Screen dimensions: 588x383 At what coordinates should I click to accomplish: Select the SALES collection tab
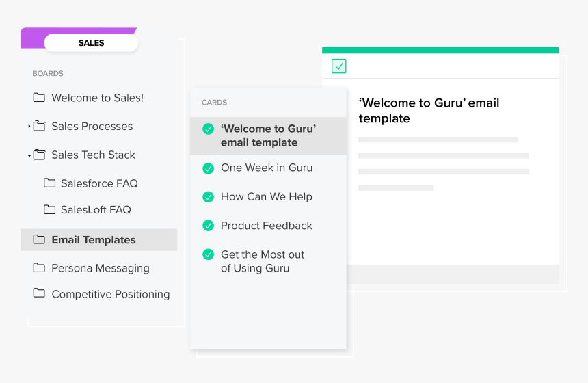click(x=91, y=43)
